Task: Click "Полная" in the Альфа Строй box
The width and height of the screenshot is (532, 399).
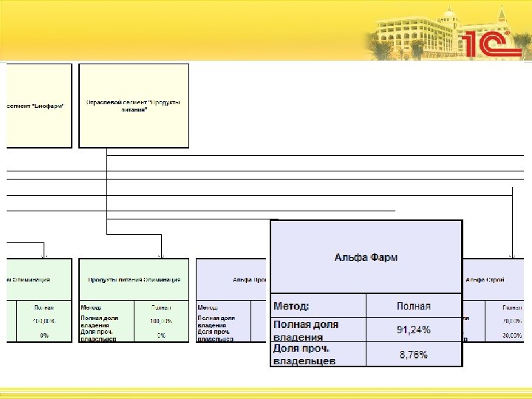Action: click(512, 307)
